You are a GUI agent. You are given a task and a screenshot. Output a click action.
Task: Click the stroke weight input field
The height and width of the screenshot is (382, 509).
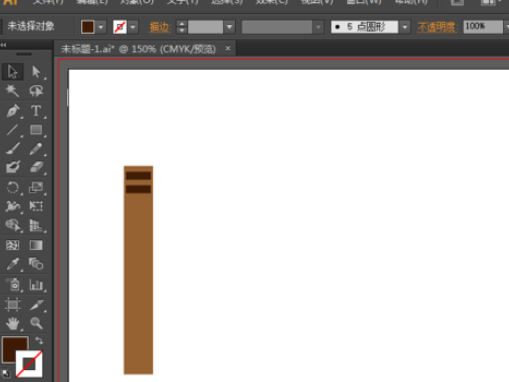tap(205, 27)
